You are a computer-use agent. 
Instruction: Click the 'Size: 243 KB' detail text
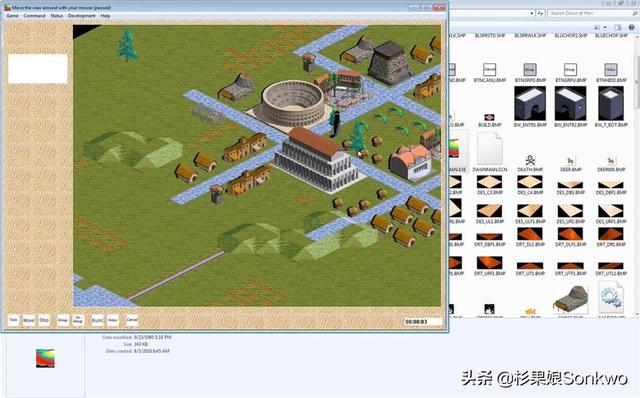(x=135, y=344)
